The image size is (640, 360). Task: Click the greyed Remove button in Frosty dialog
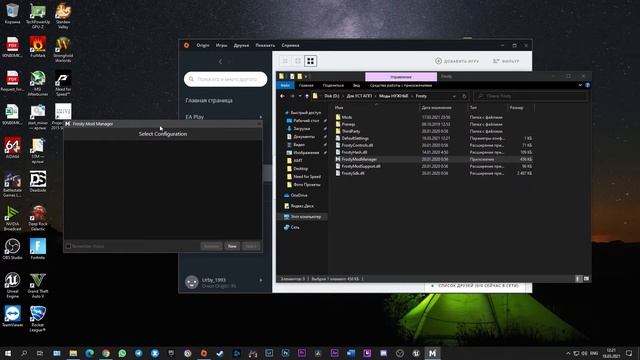211,246
